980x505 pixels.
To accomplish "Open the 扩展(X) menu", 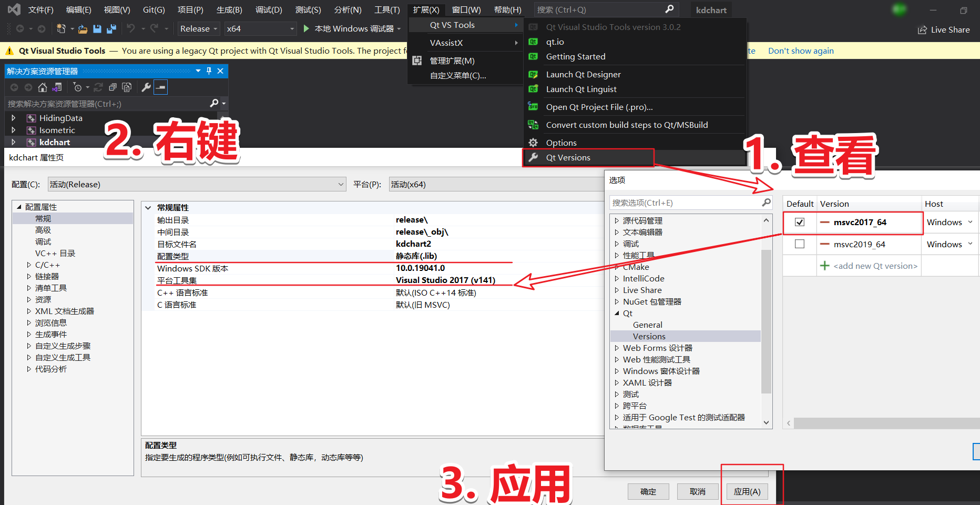I will [426, 9].
